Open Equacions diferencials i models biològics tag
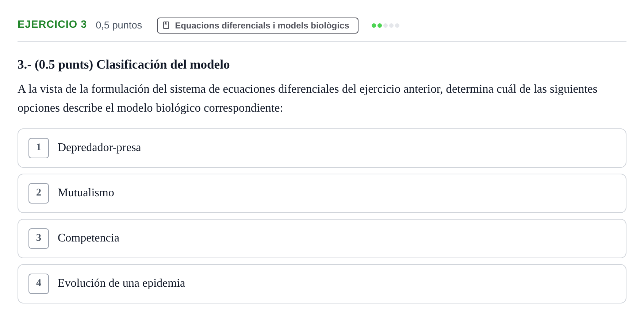 [258, 26]
